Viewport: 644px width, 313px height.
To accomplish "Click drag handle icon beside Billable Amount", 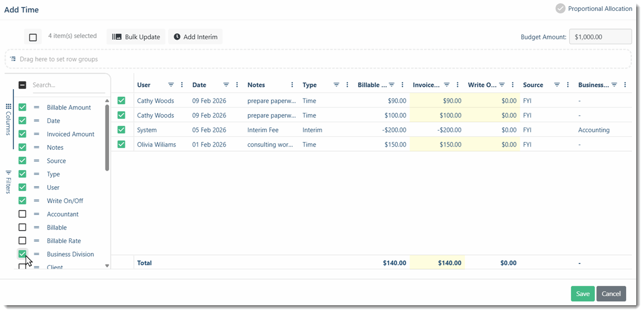I will point(37,107).
